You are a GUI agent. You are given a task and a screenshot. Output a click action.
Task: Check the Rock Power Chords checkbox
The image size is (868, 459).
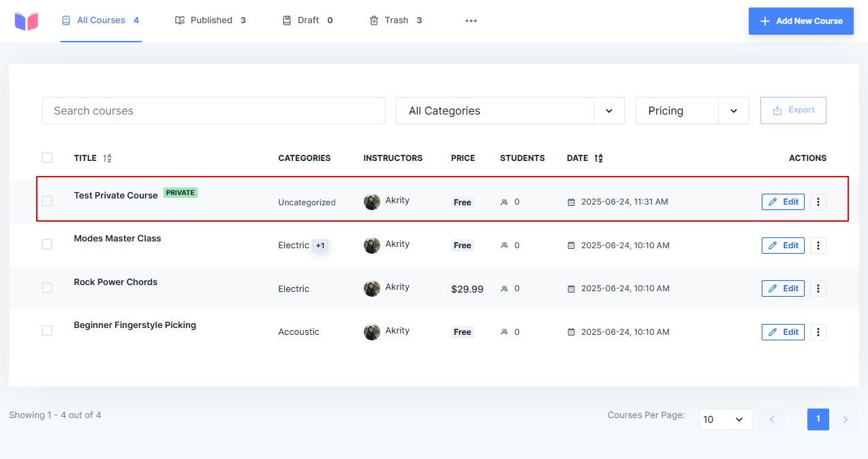click(47, 288)
